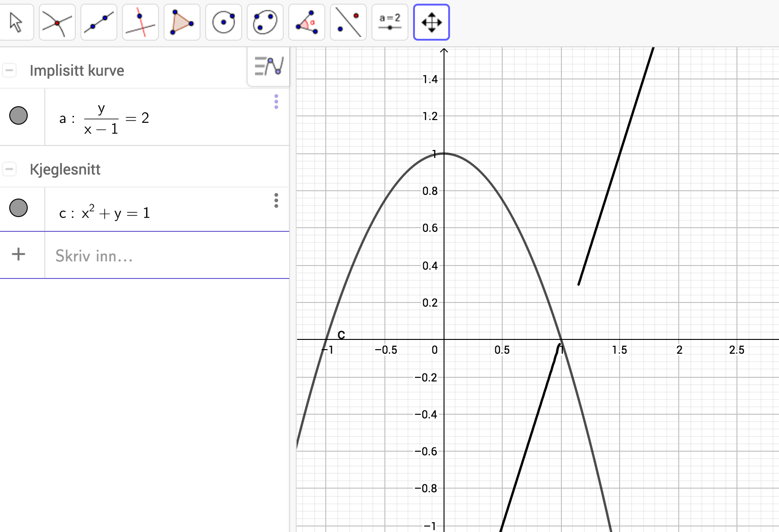Click the x-axis label 1.5
The height and width of the screenshot is (532, 779).
[620, 350]
